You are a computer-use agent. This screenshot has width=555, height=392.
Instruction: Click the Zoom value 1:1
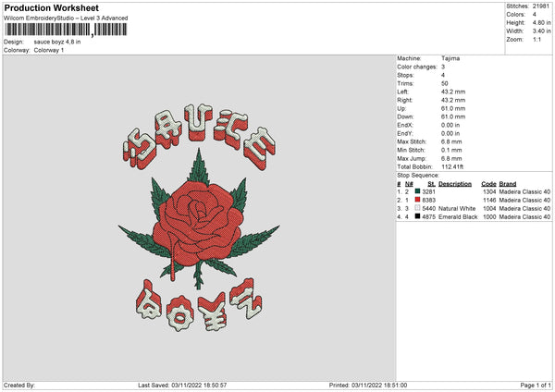[x=536, y=39]
